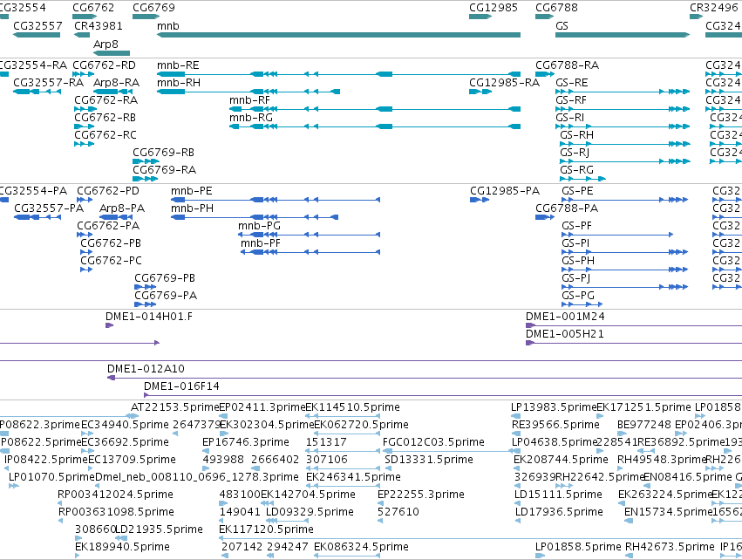Screen dimensions: 742x560
Task: Select the GS-RH transcript label
Action: click(577, 135)
